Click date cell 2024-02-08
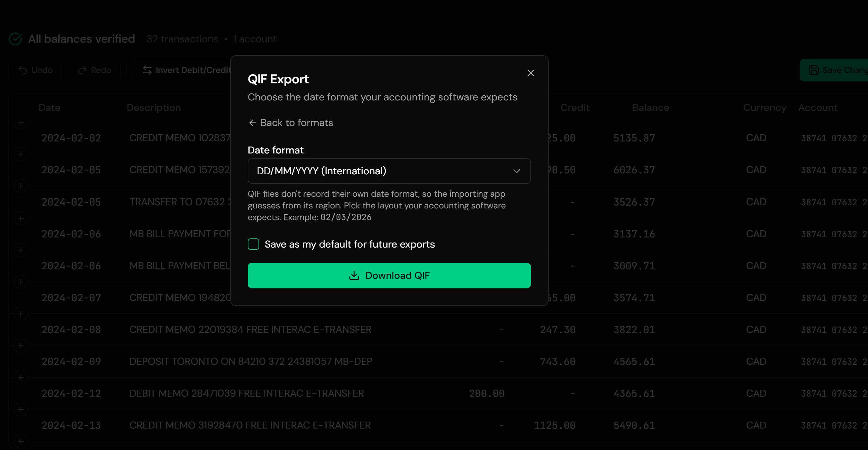The image size is (868, 450). (x=71, y=330)
